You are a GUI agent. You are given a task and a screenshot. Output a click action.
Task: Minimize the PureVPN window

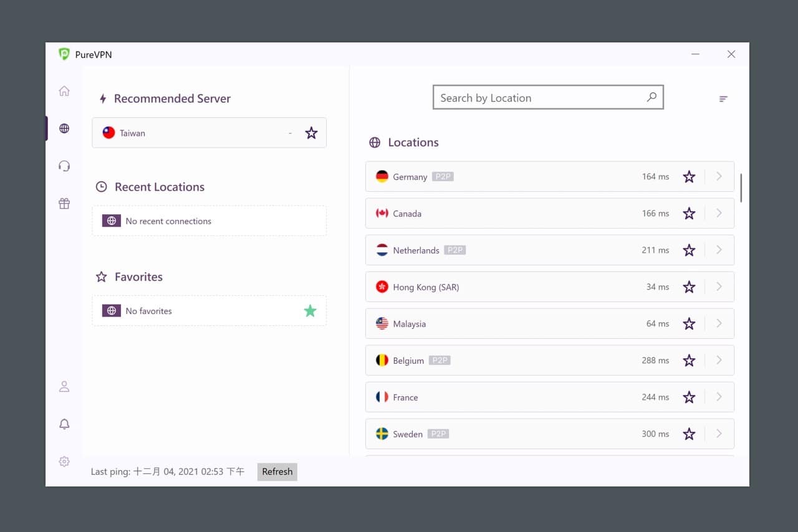695,54
